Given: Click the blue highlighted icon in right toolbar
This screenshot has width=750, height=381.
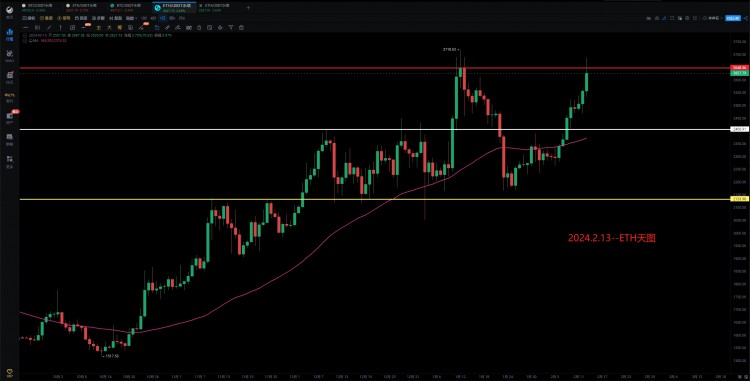Looking at the screenshot, I should [x=664, y=18].
